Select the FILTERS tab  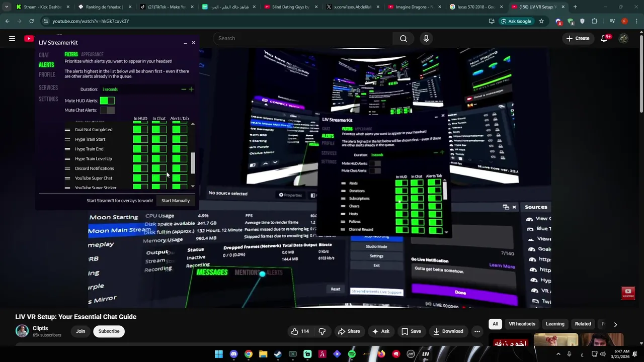71,54
